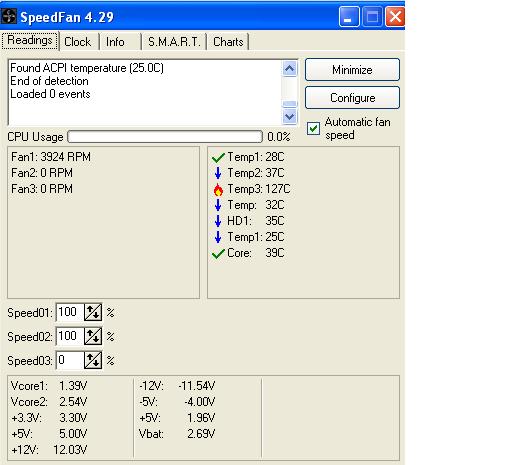Click the blue down arrow beside HD1: 35C
The width and height of the screenshot is (512, 465).
pos(218,221)
